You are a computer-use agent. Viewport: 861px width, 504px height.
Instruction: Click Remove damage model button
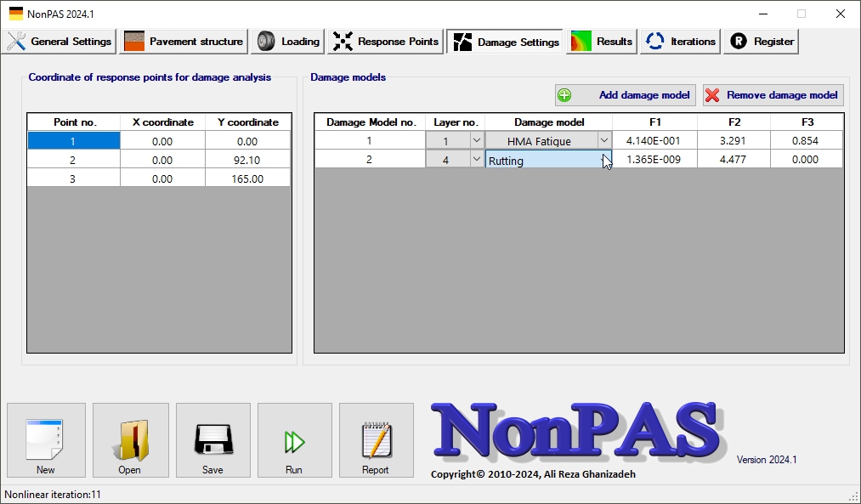(773, 95)
